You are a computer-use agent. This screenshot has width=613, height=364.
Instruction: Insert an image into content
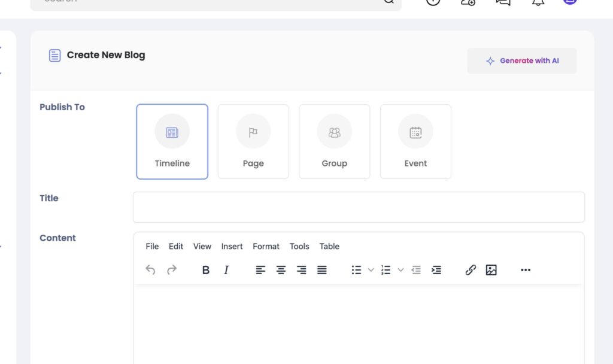[x=491, y=270]
